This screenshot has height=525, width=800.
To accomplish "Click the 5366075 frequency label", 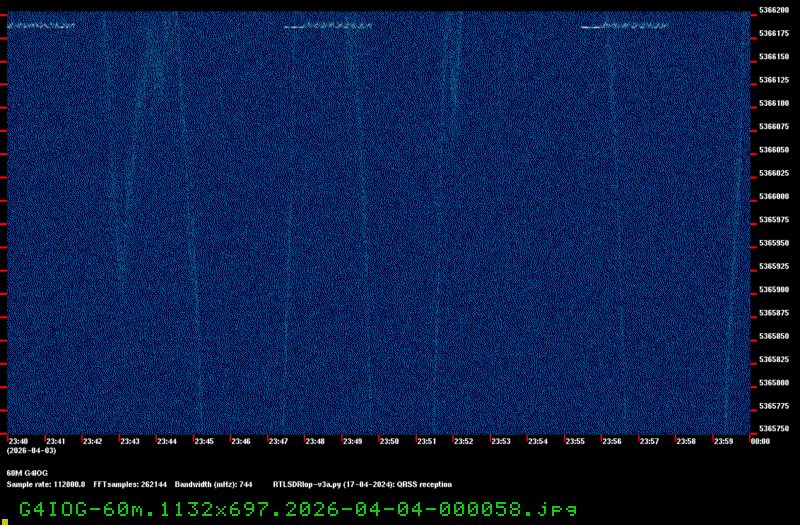I will pyautogui.click(x=774, y=127).
